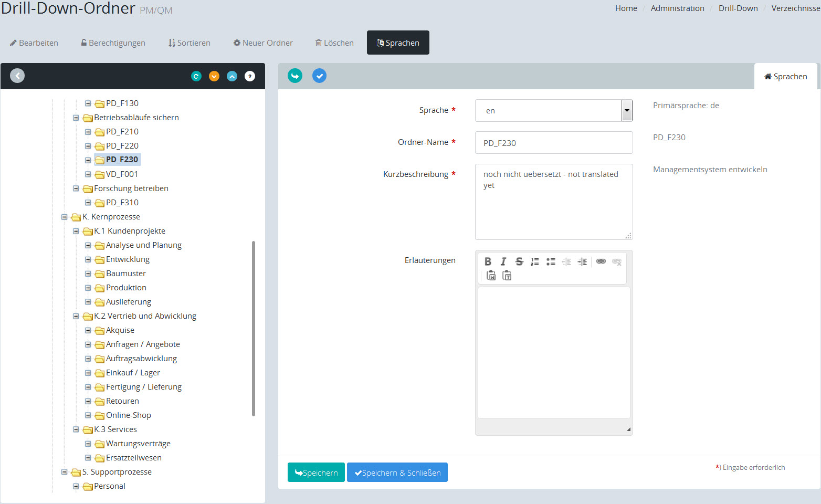Screen dimensions: 821x504
Task: Refresh the folder tree with teal icon
Action: pos(196,76)
